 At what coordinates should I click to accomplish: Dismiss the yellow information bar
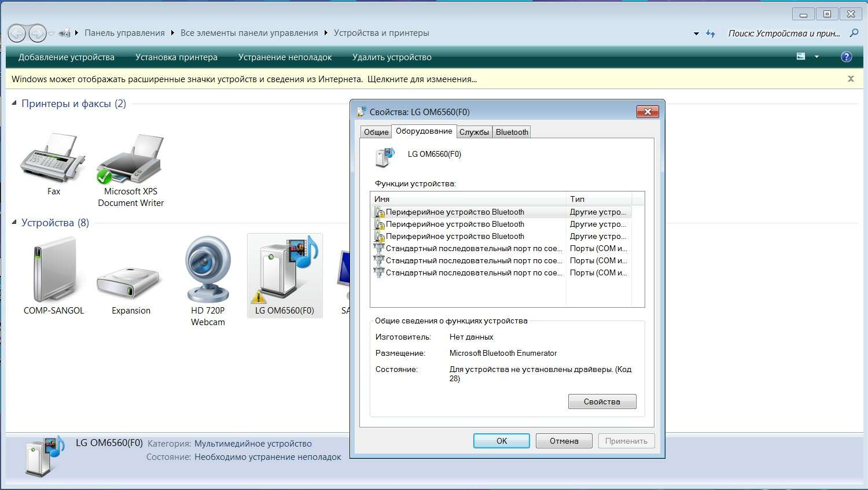(x=851, y=79)
